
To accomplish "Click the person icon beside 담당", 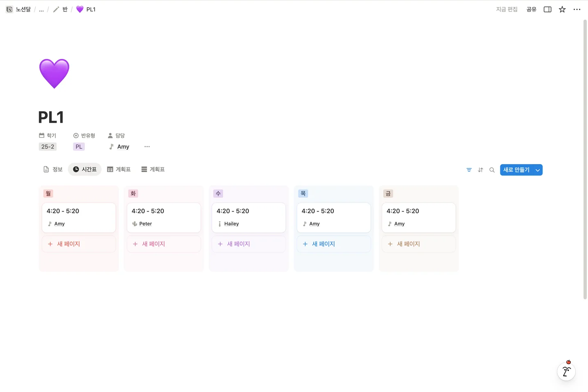I will (x=110, y=135).
